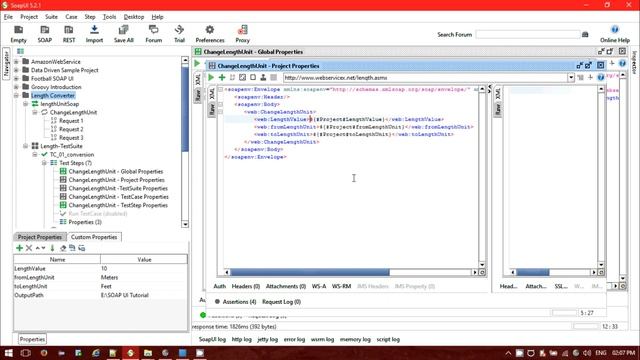
Task: Switch to the Project Properties tab
Action: click(40, 237)
